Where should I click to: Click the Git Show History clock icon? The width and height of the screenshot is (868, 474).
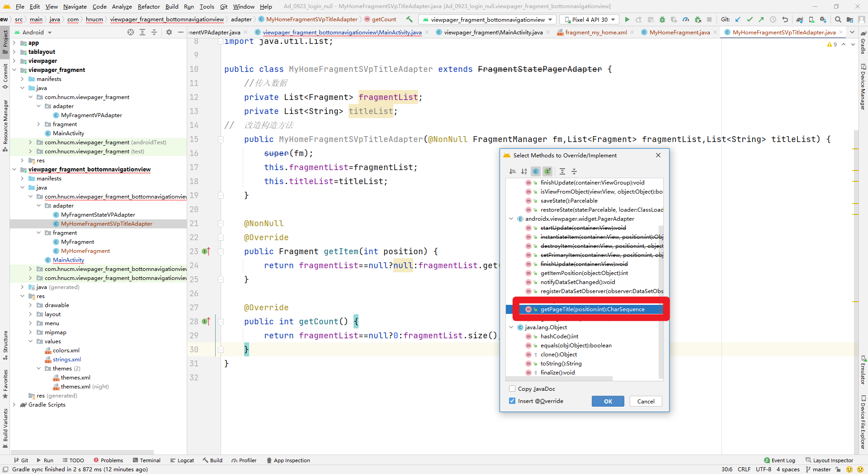click(773, 19)
